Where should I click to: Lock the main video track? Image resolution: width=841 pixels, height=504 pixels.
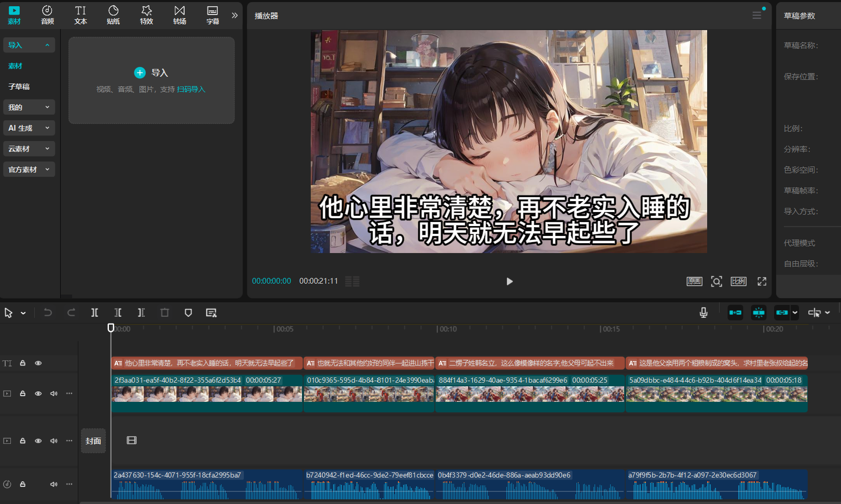point(23,394)
